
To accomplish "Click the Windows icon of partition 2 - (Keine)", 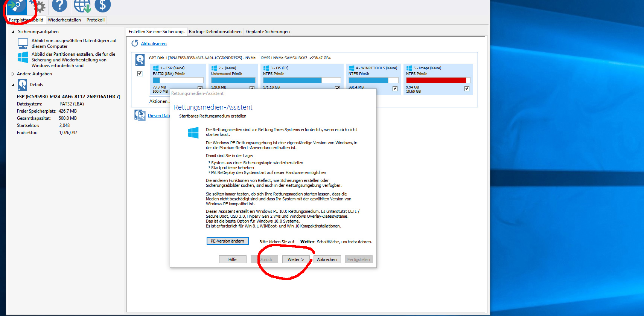I will tap(214, 68).
